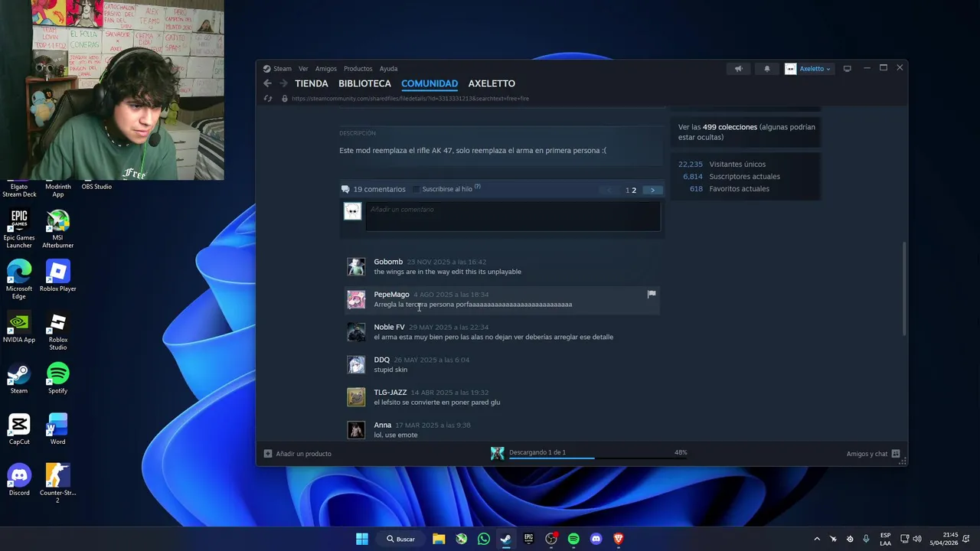Go to next comments page arrow

(x=652, y=190)
